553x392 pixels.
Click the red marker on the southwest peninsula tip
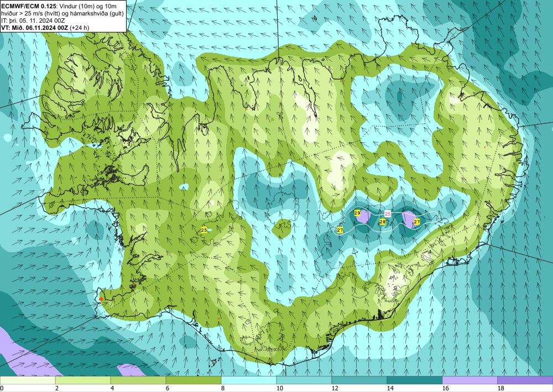coord(101,299)
